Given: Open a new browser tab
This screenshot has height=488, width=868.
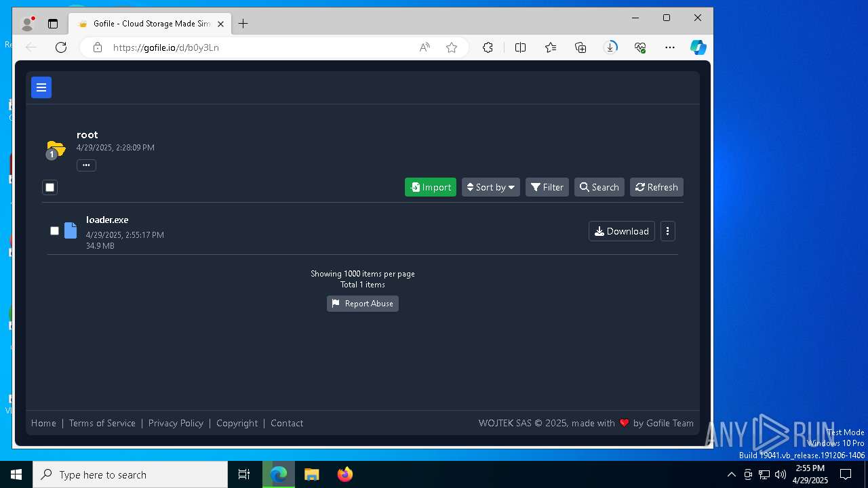Looking at the screenshot, I should 243,24.
